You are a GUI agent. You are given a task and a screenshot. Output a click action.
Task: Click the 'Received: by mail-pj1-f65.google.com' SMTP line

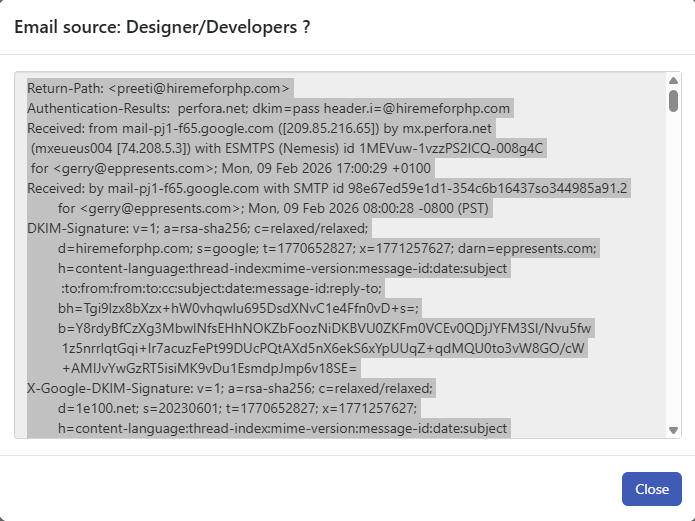pyautogui.click(x=327, y=188)
